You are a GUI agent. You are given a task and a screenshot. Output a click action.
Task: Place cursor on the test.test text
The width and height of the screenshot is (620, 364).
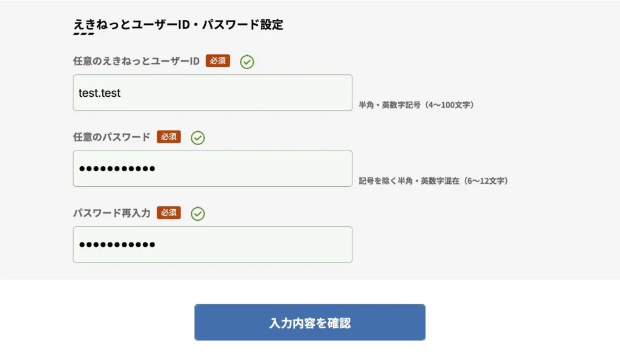pyautogui.click(x=99, y=93)
